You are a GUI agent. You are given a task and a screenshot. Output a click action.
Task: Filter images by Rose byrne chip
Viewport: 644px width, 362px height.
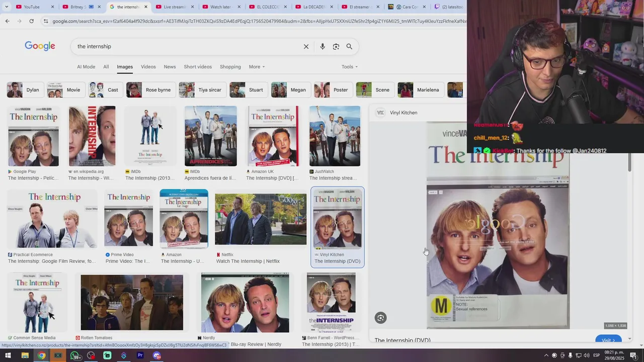click(x=150, y=90)
